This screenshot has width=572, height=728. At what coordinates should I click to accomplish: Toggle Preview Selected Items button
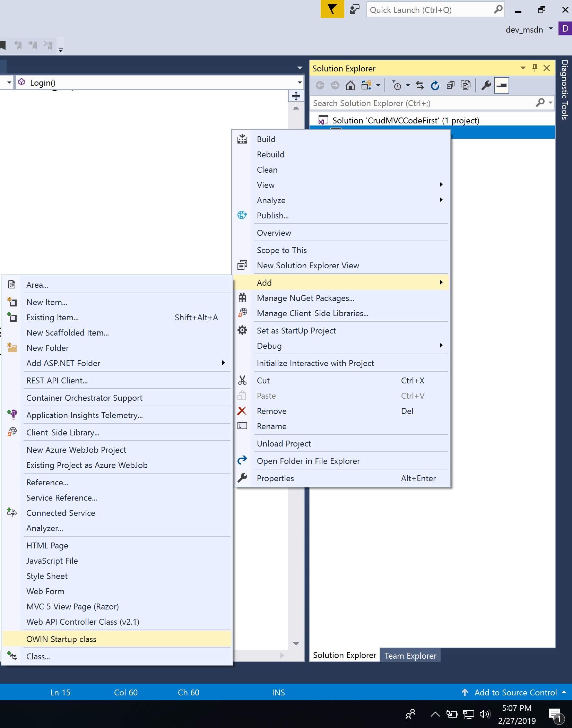tap(501, 85)
